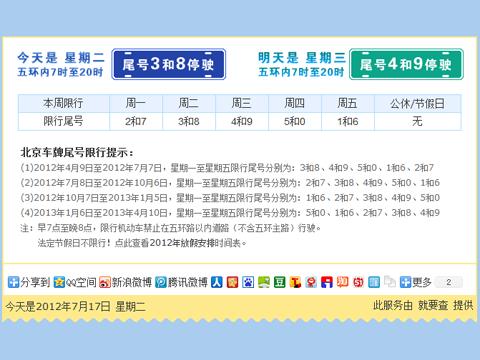Open 分享到 share link text

[x=35, y=282]
